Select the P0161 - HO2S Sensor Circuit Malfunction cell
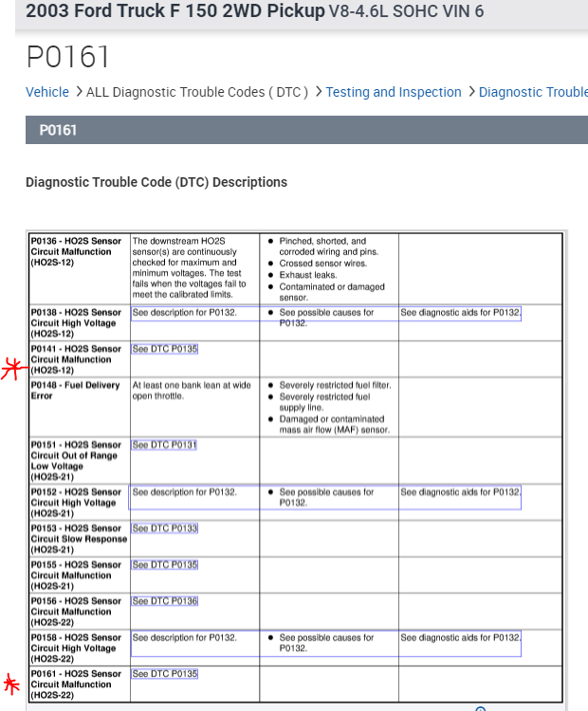This screenshot has height=711, width=588. (x=80, y=684)
